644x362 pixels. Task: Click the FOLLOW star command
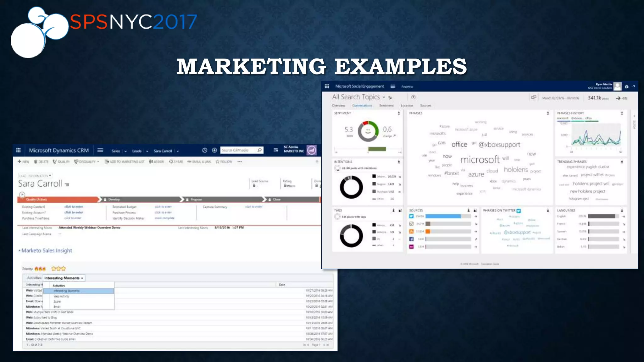click(224, 162)
